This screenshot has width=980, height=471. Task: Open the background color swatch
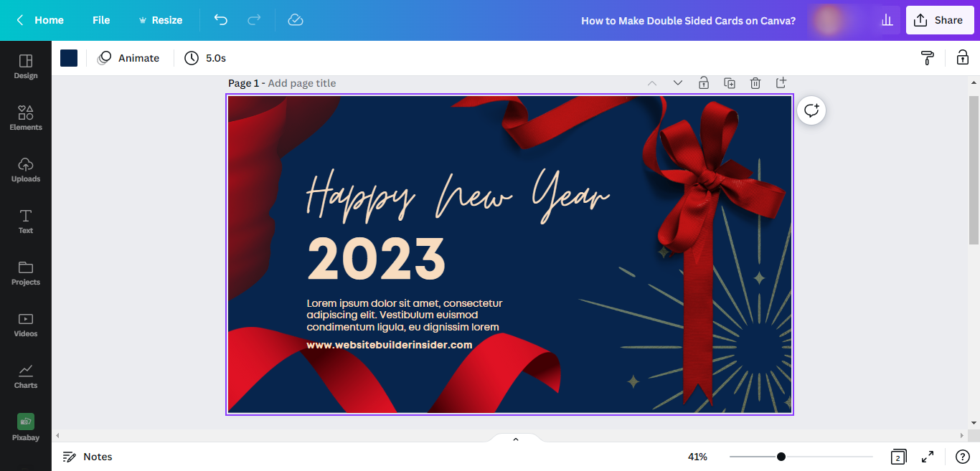coord(69,58)
